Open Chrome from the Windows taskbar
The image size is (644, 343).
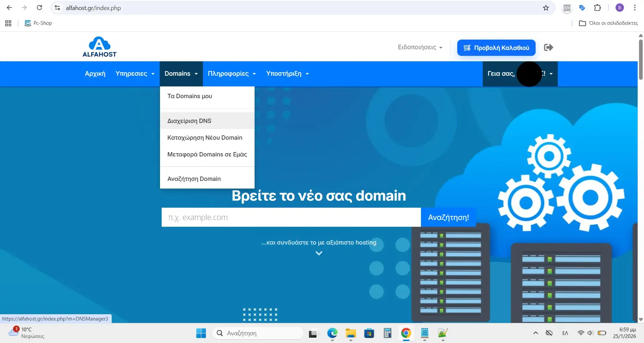coord(406,333)
